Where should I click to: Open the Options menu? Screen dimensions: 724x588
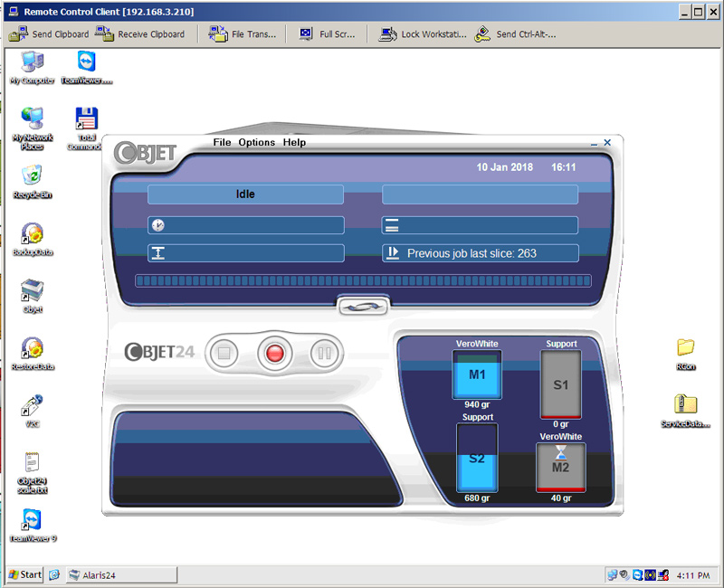pos(256,142)
